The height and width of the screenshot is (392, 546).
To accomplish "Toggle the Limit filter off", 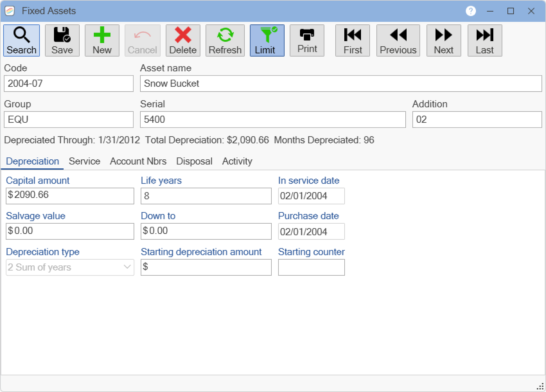I will click(x=267, y=40).
